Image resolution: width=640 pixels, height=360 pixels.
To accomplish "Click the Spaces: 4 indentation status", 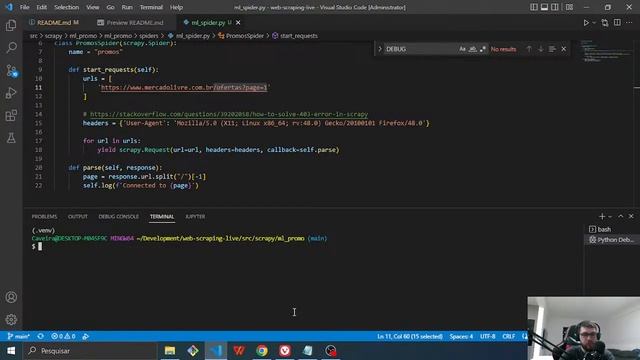I will [x=461, y=336].
